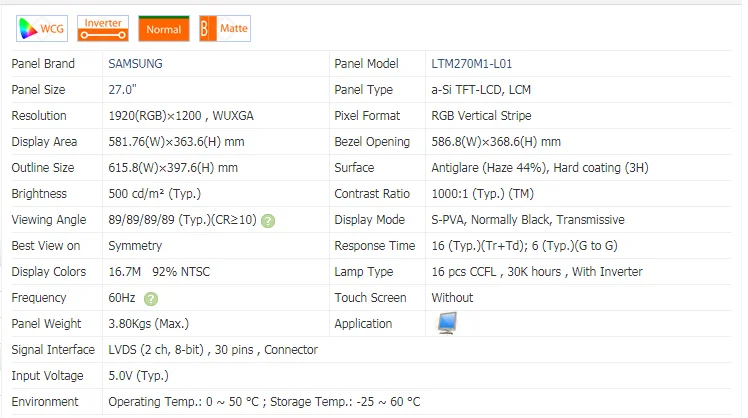Select the 615.8(W)×397.6(H) mm outline size

pyautogui.click(x=173, y=167)
